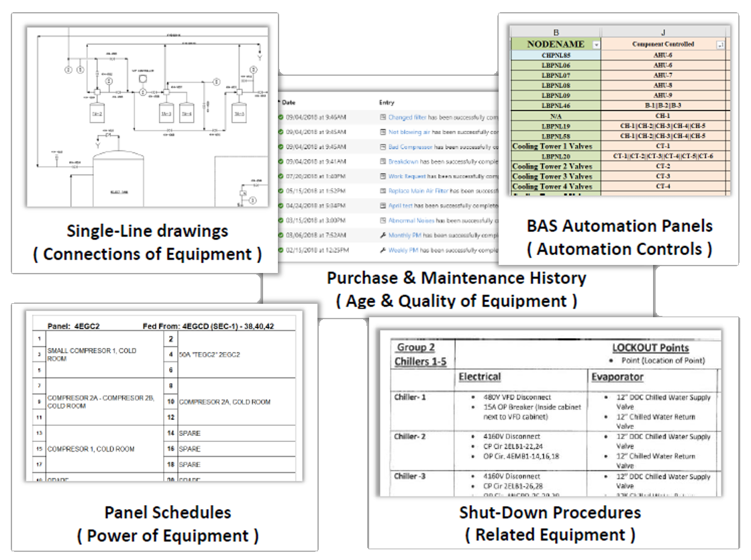
Task: Click the single-line drawing thumbnail
Action: [x=147, y=117]
